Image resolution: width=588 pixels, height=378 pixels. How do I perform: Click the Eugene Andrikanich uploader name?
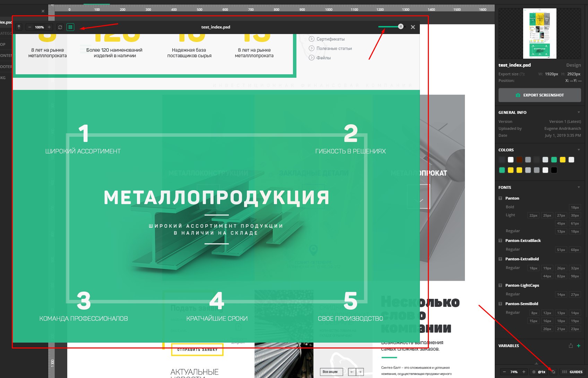pyautogui.click(x=562, y=128)
